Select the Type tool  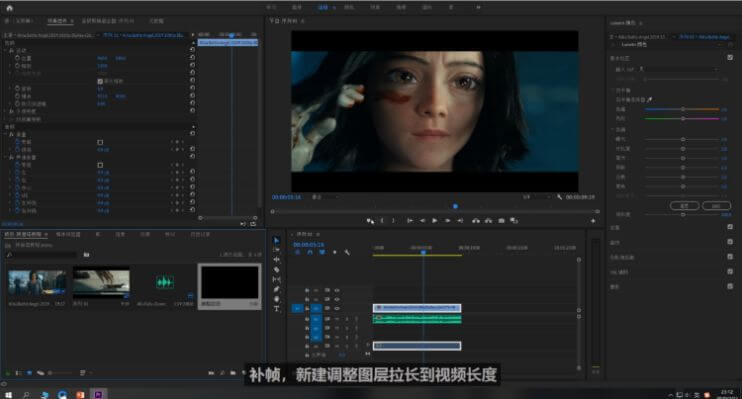pyautogui.click(x=277, y=309)
